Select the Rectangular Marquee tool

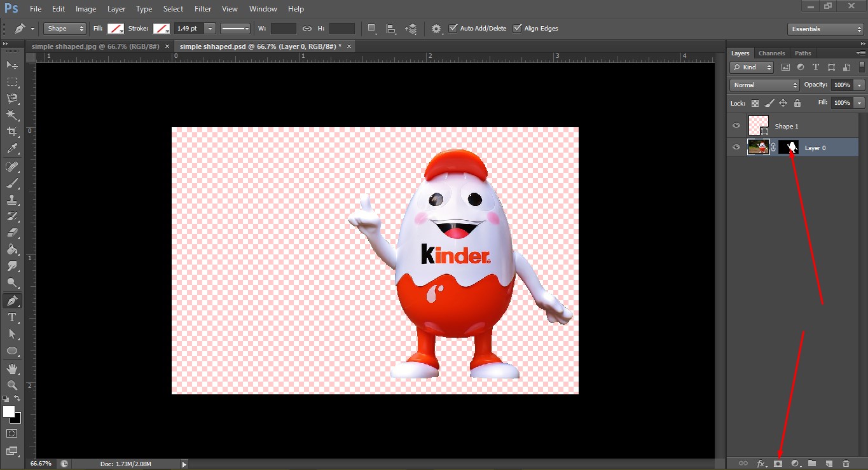pos(12,81)
